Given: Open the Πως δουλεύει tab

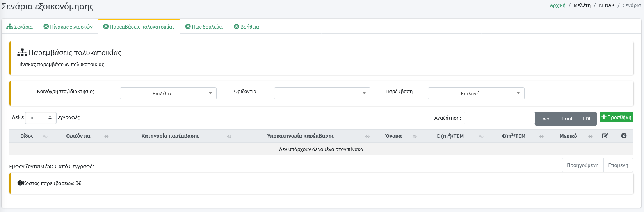Looking at the screenshot, I should click(x=204, y=27).
